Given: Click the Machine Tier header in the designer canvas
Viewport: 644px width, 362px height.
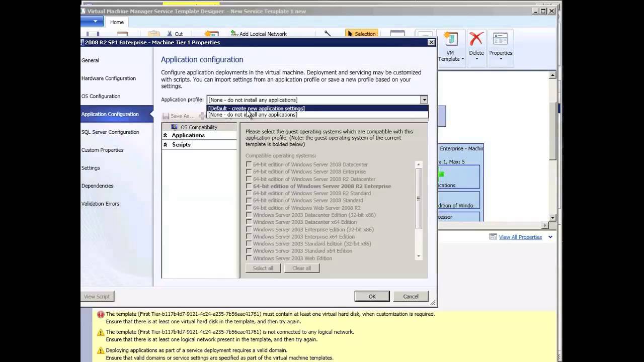Looking at the screenshot, I should [461, 148].
